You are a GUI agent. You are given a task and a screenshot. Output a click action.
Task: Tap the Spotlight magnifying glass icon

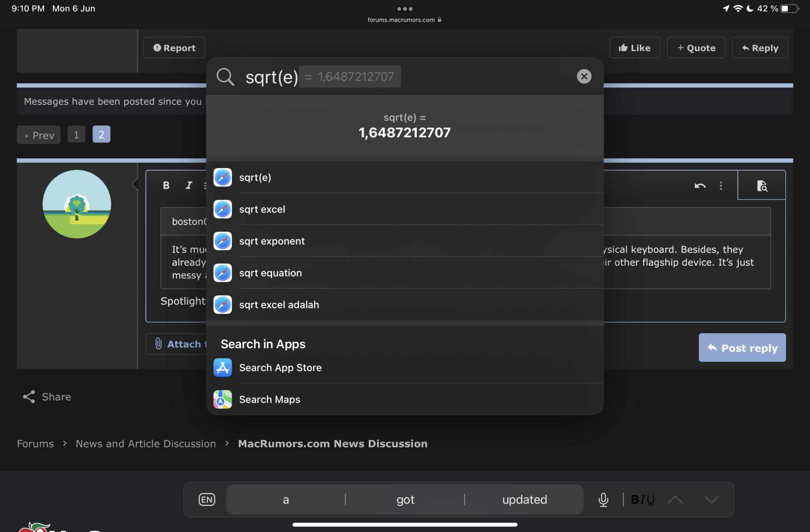[225, 77]
